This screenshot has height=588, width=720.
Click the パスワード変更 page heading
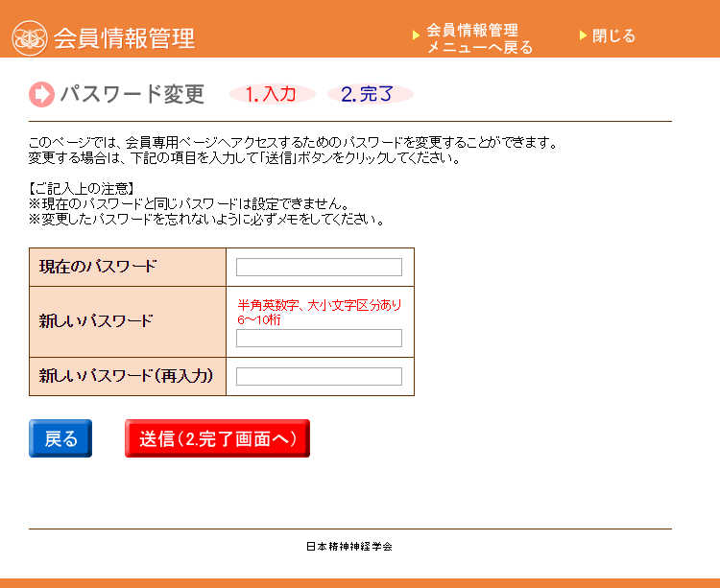132,95
